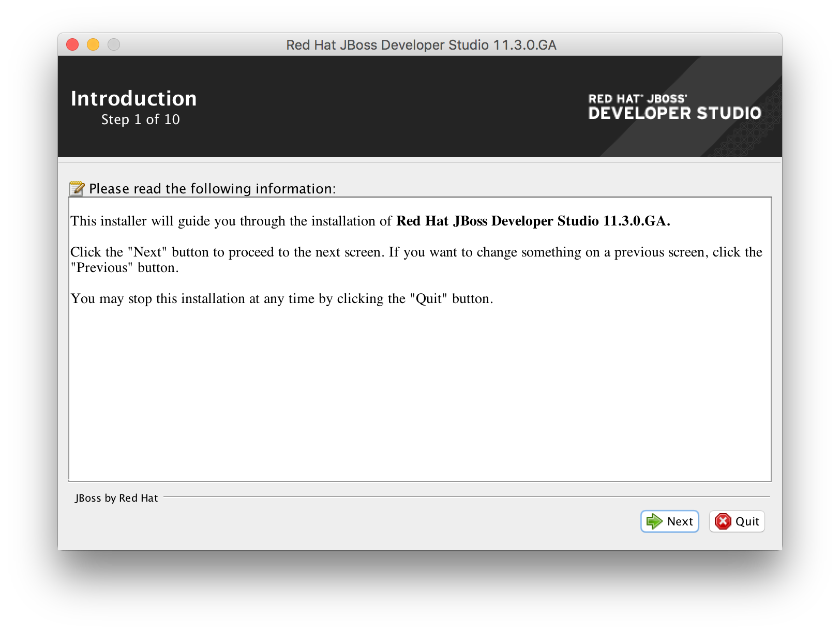Screen dimensions: 840x633
Task: Click 'Please read the following information:' label
Action: coord(213,189)
